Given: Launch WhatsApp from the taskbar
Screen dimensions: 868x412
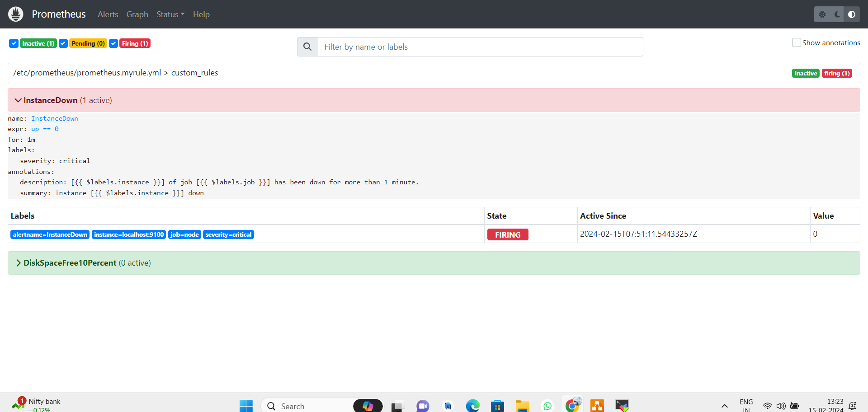Looking at the screenshot, I should pyautogui.click(x=547, y=406).
